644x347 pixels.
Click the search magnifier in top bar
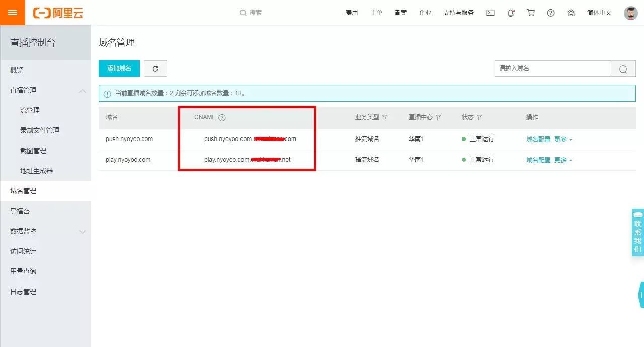pos(243,13)
